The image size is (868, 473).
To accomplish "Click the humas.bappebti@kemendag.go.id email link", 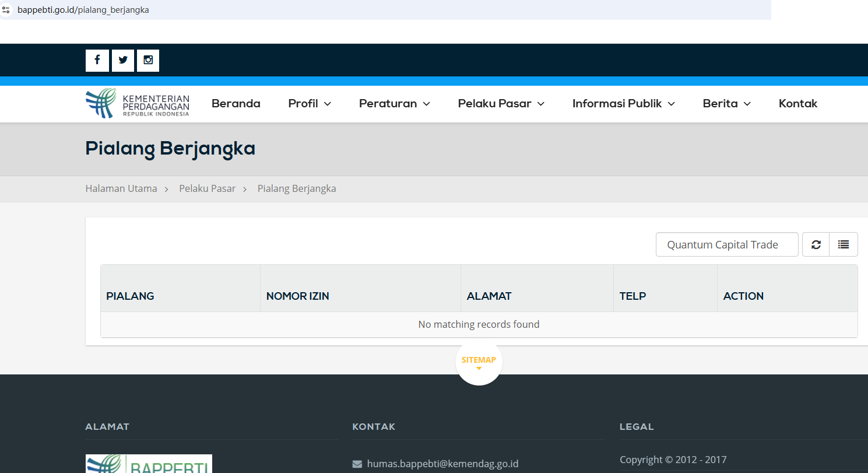I will pyautogui.click(x=442, y=464).
